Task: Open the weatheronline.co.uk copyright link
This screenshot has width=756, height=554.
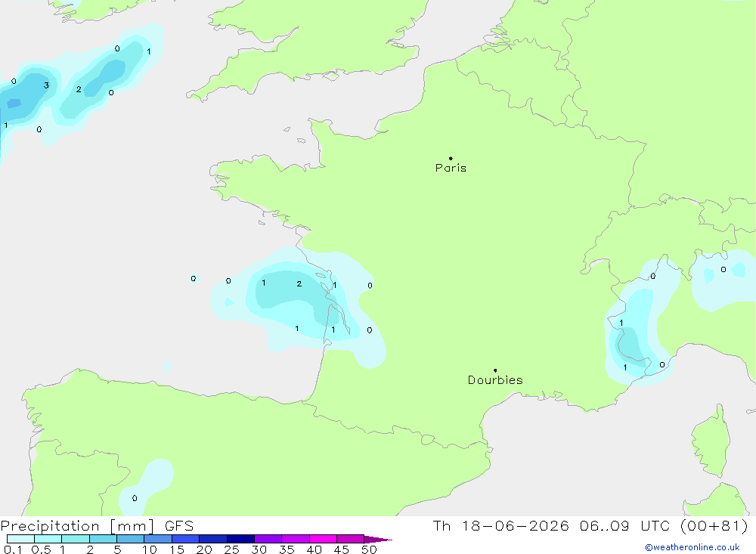Action: [692, 547]
